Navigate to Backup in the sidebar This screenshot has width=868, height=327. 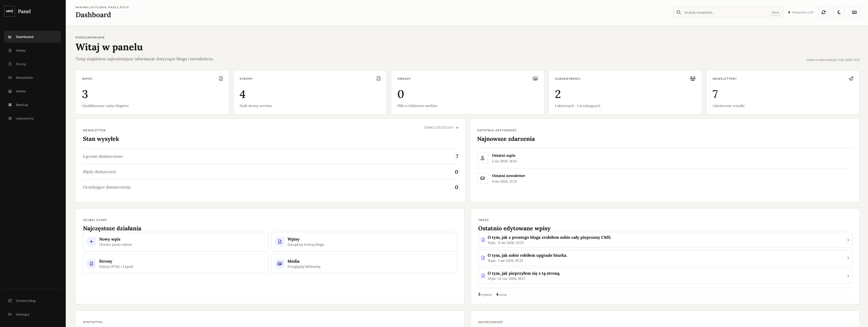point(32,105)
